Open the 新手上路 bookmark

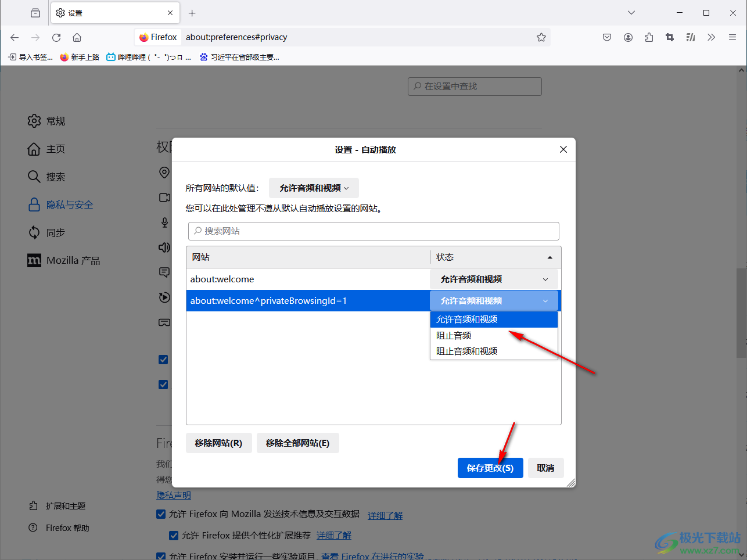tap(80, 57)
